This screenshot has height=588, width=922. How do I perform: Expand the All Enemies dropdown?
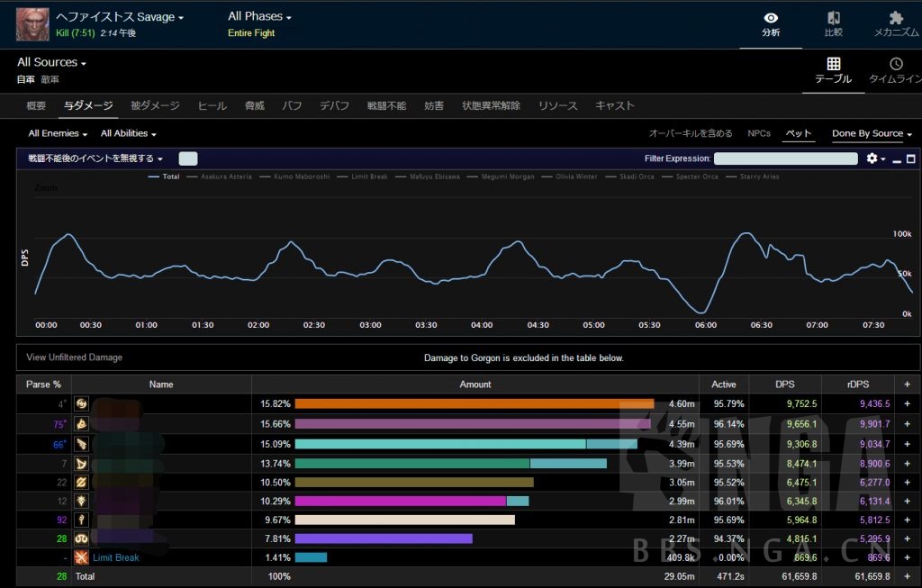pos(58,133)
